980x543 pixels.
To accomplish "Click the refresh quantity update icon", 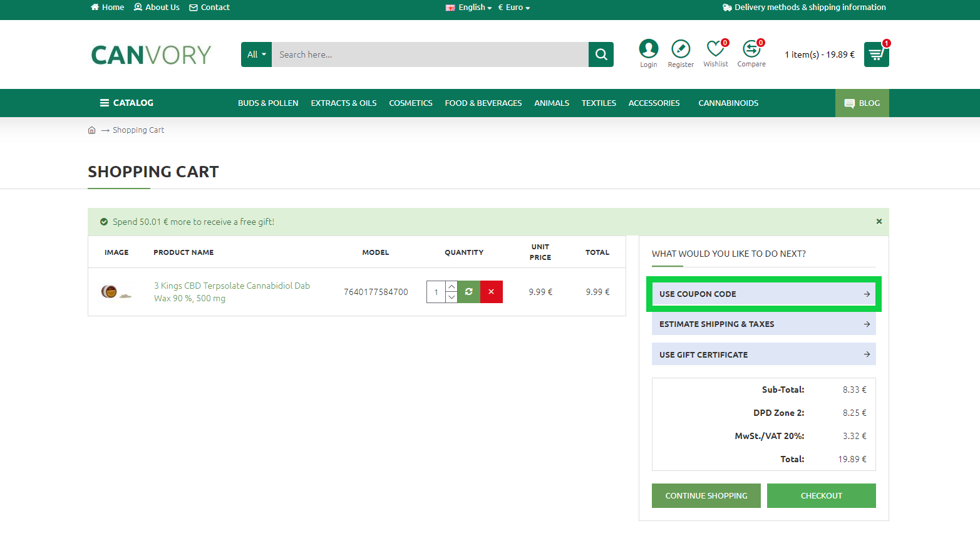I will [x=469, y=292].
